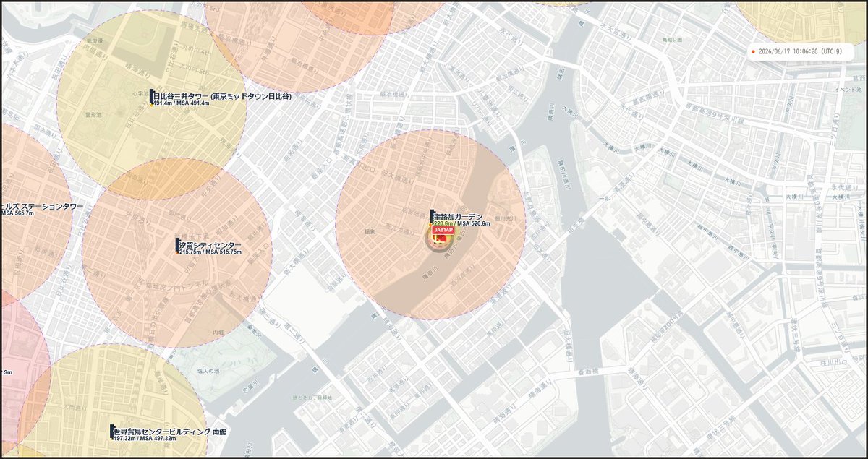Screen dimensions: 868x459
Task: Click the 197.32m / MSA 497.32m height readout
Action: click(x=146, y=439)
